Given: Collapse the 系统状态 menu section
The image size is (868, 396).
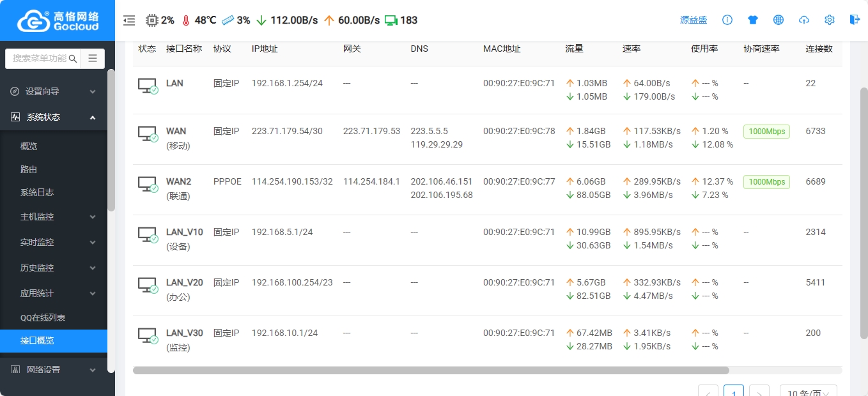Looking at the screenshot, I should click(x=54, y=118).
